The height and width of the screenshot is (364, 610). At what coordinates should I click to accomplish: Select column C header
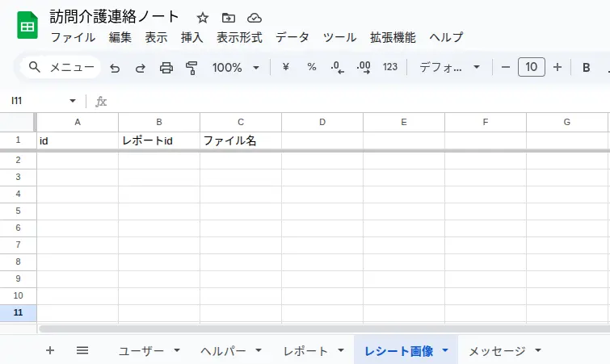point(241,122)
